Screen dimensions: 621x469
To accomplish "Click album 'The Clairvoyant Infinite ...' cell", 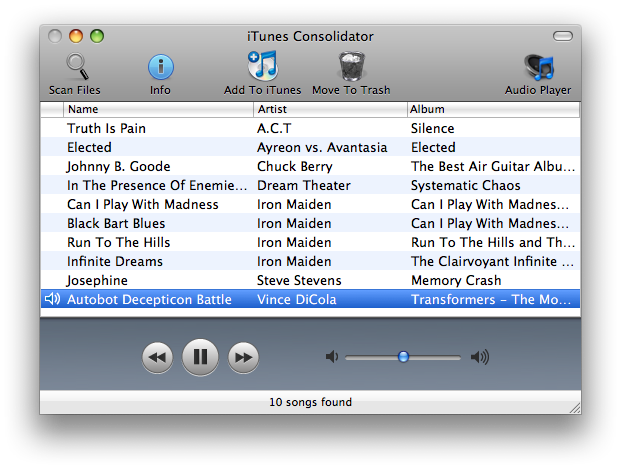I will (493, 261).
